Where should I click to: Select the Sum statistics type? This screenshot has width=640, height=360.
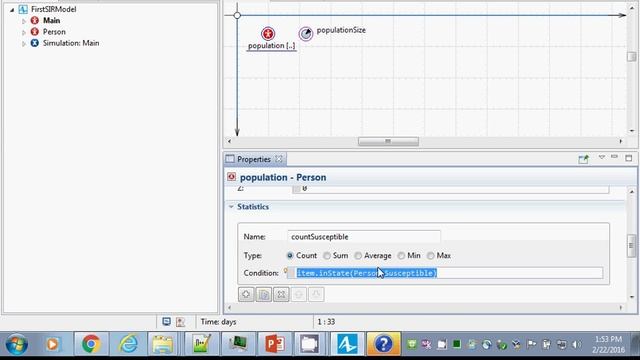(327, 256)
